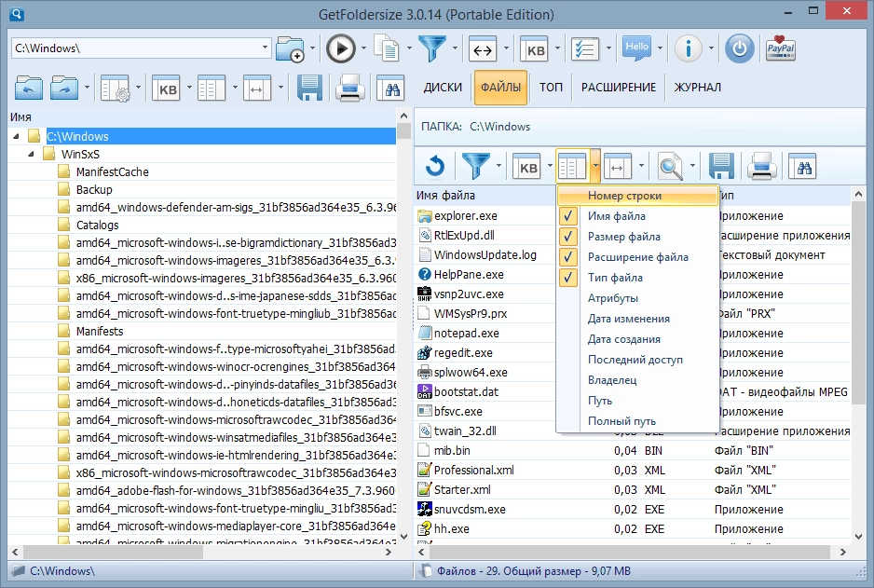874x588 pixels.
Task: Select WindowsUpdate.log file
Action: coord(485,255)
